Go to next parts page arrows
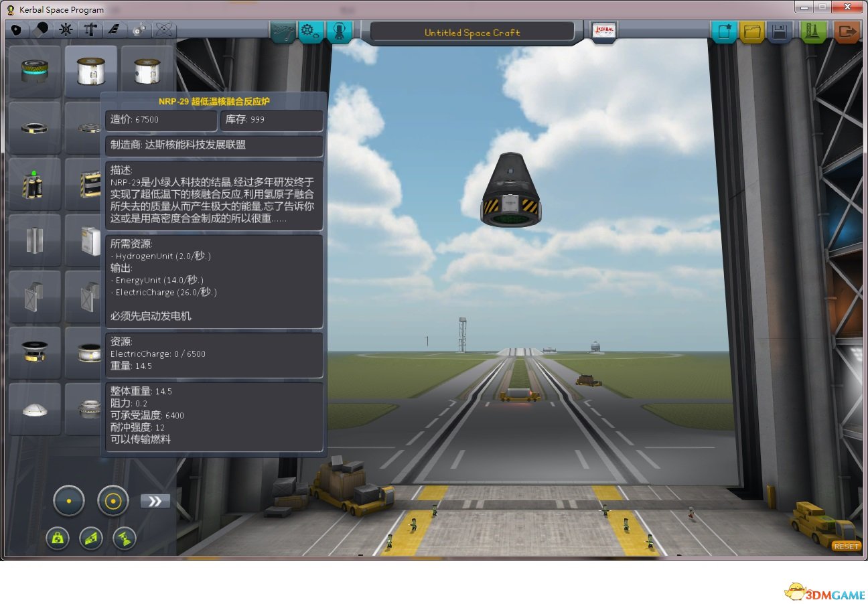Viewport: 868px width, 604px height. (x=155, y=501)
